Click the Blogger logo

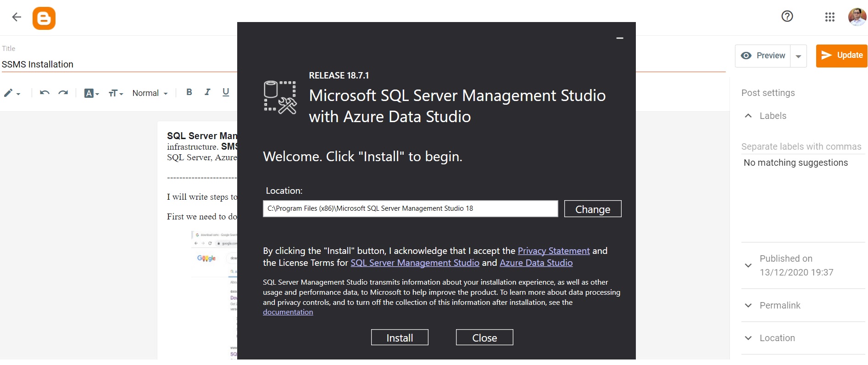44,18
